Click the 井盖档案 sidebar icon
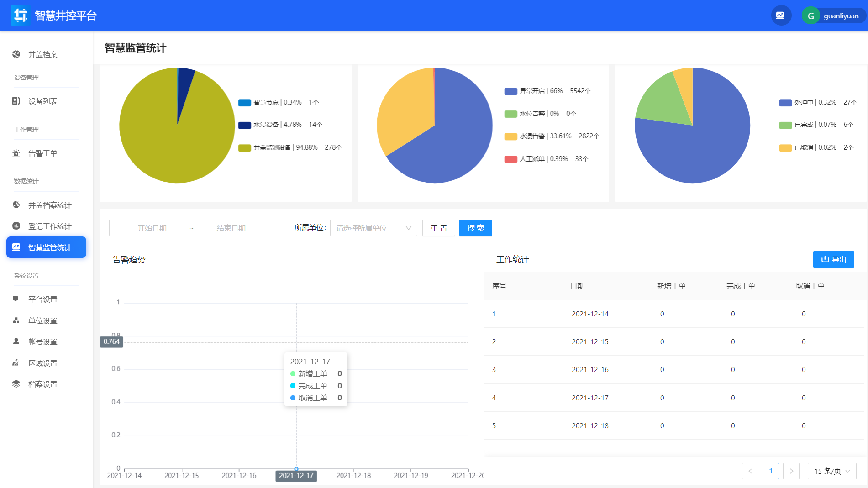The height and width of the screenshot is (488, 868). coord(16,54)
